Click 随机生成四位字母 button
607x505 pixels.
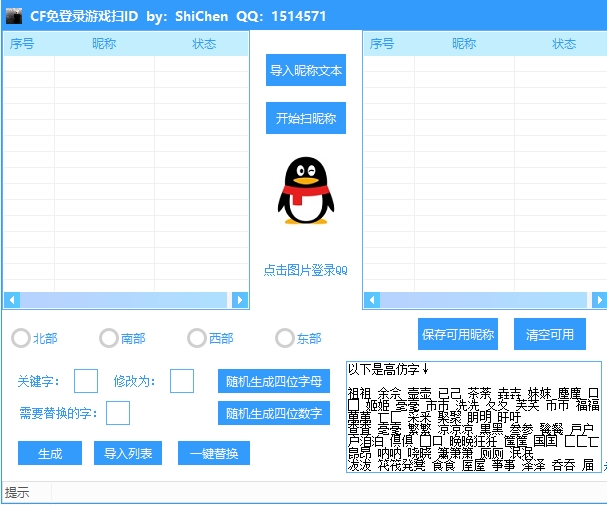(x=273, y=382)
